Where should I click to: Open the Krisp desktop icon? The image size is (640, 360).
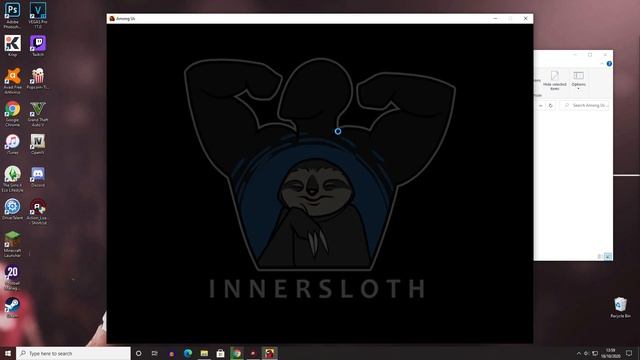(13, 45)
